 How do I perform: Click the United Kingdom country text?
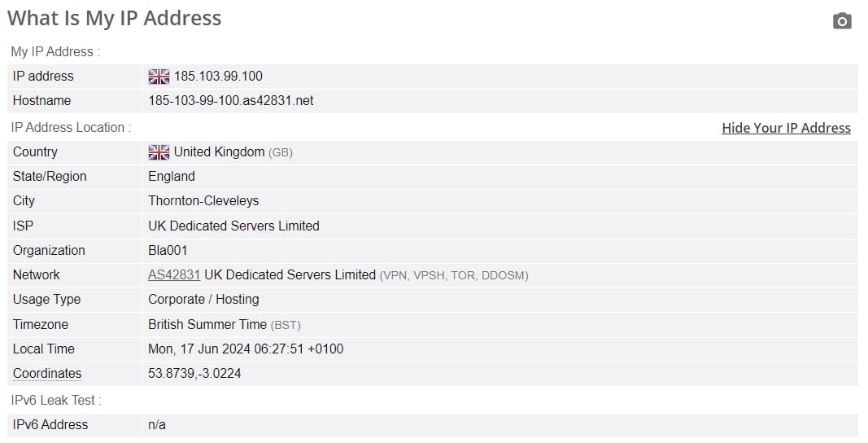pyautogui.click(x=219, y=152)
